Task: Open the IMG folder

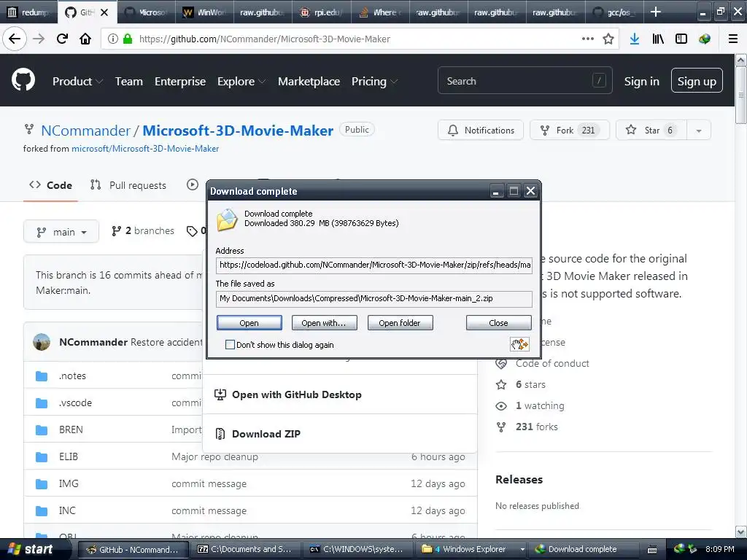Action: coord(68,483)
